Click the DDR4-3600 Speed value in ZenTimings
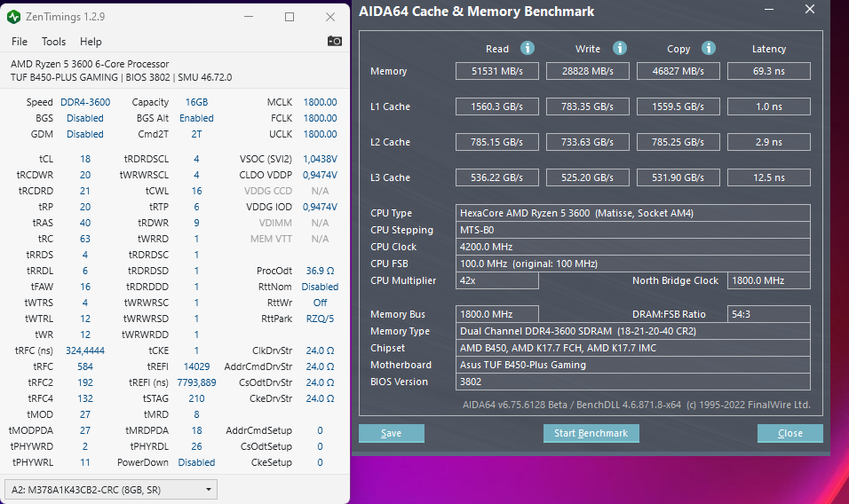The width and height of the screenshot is (849, 504). tap(85, 102)
